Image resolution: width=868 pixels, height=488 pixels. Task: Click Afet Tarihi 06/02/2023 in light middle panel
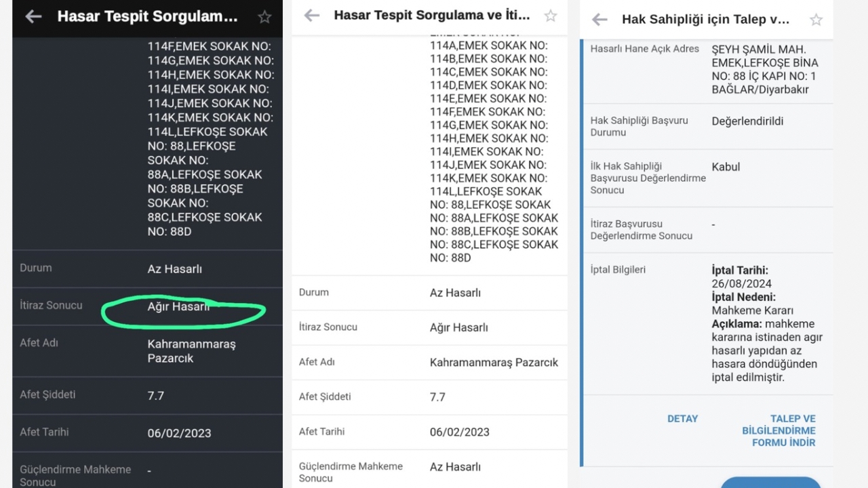[459, 432]
